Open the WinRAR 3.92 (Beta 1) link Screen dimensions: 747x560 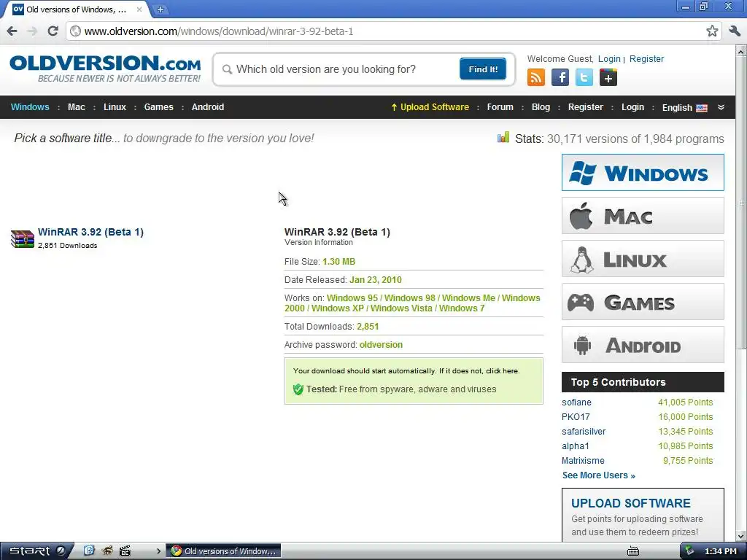[x=90, y=232]
